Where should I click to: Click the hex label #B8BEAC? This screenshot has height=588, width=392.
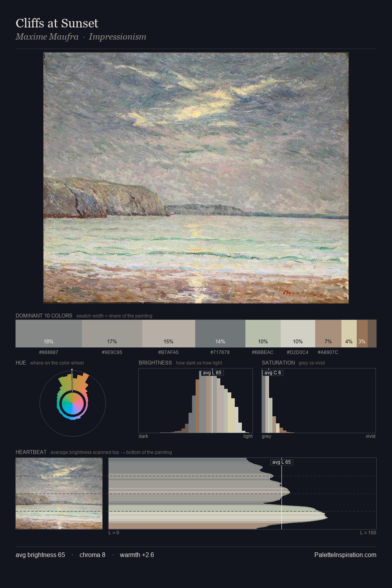(263, 352)
